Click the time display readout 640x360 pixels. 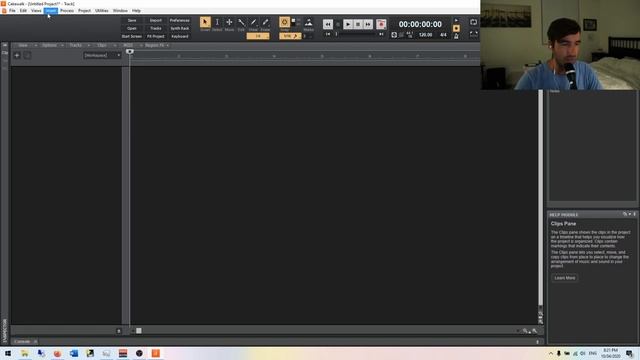pyautogui.click(x=420, y=24)
